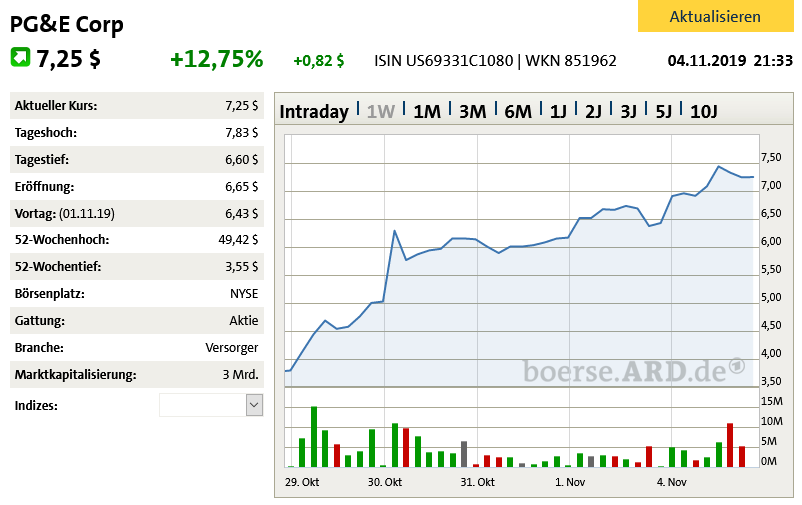Click the Tageshoch value 7,83 $
Screen dimensions: 802x505
click(x=241, y=133)
